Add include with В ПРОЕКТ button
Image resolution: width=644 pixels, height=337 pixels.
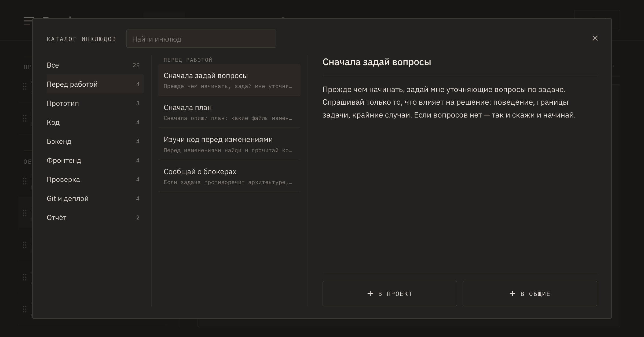[390, 294]
